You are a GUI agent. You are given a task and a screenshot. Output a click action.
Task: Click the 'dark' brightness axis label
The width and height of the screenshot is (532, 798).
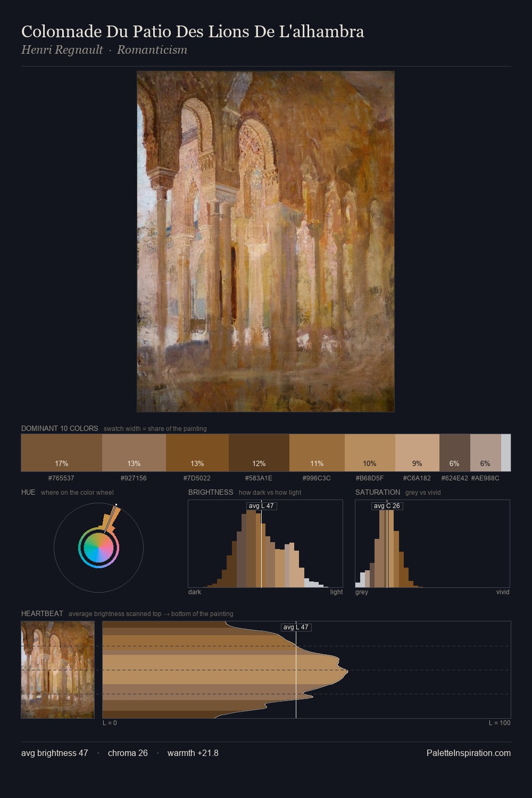click(195, 592)
